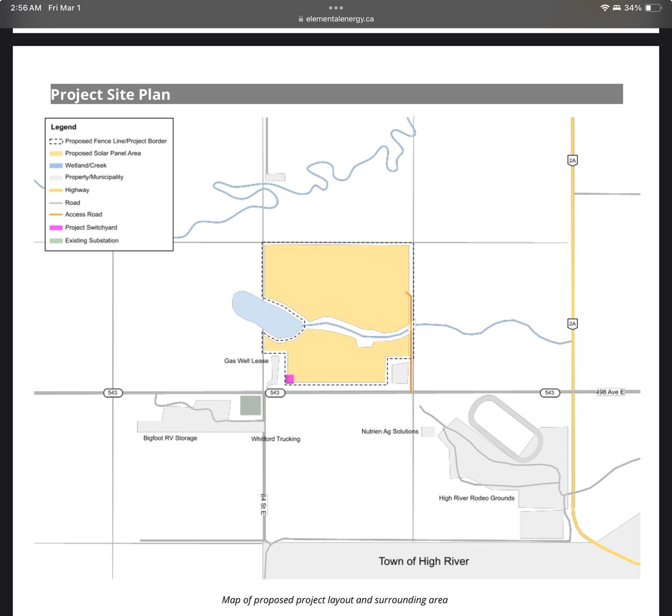The height and width of the screenshot is (616, 672).
Task: Click the 543 marker at 64 St intersection
Action: tap(274, 393)
